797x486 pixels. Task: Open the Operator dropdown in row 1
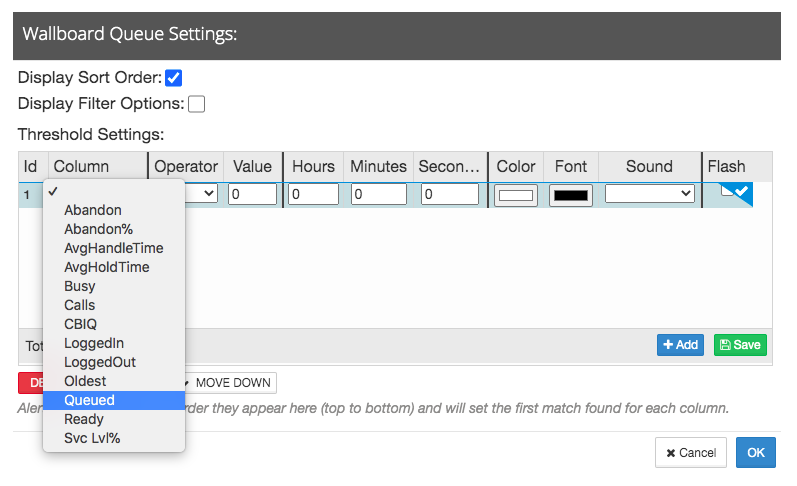[202, 194]
